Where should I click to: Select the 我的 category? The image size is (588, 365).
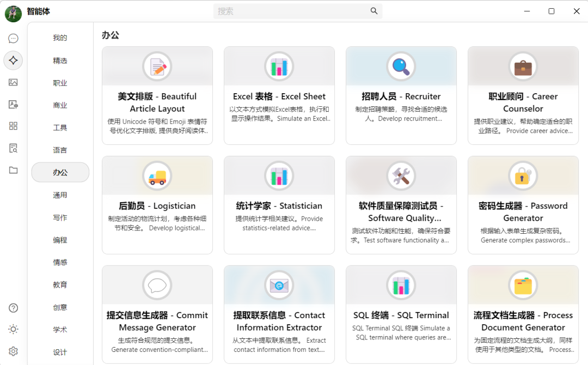pyautogui.click(x=60, y=38)
